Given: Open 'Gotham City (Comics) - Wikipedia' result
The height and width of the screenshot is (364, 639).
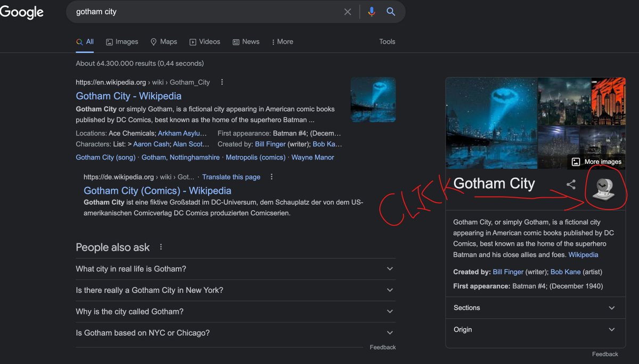Looking at the screenshot, I should click(x=158, y=191).
